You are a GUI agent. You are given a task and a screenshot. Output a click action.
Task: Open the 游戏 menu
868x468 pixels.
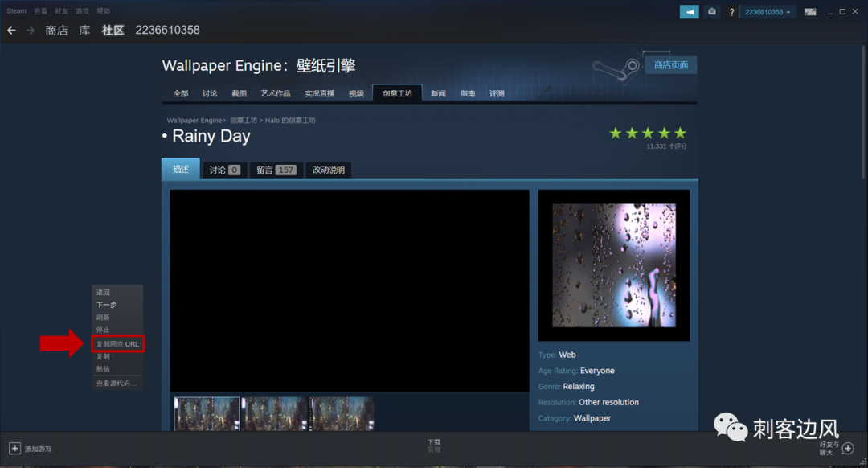tap(83, 11)
